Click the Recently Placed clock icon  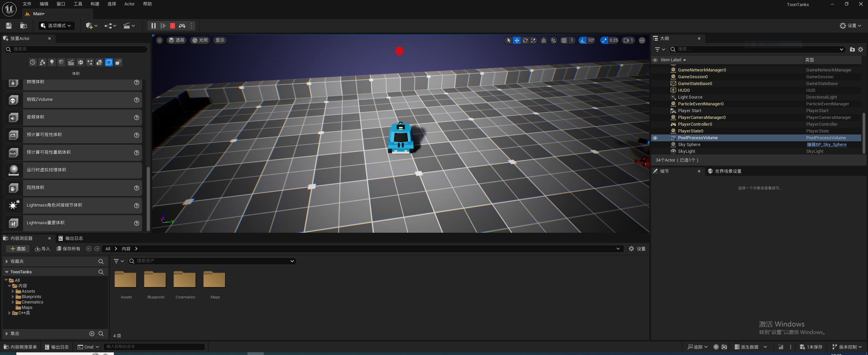point(33,62)
